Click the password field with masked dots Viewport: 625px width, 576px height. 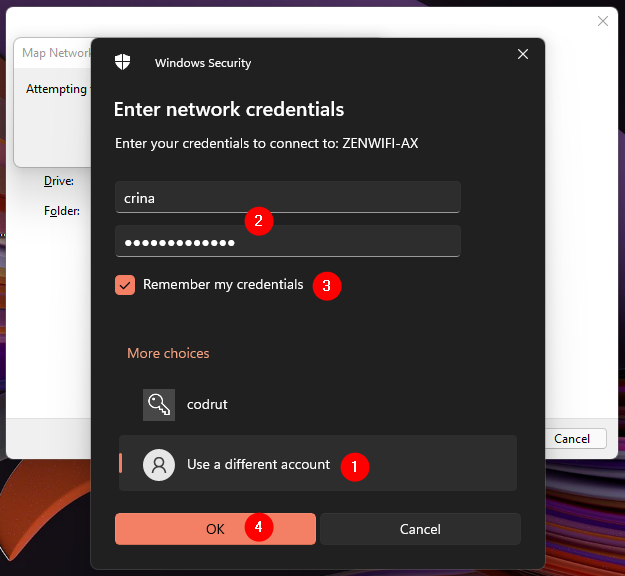[x=288, y=242]
